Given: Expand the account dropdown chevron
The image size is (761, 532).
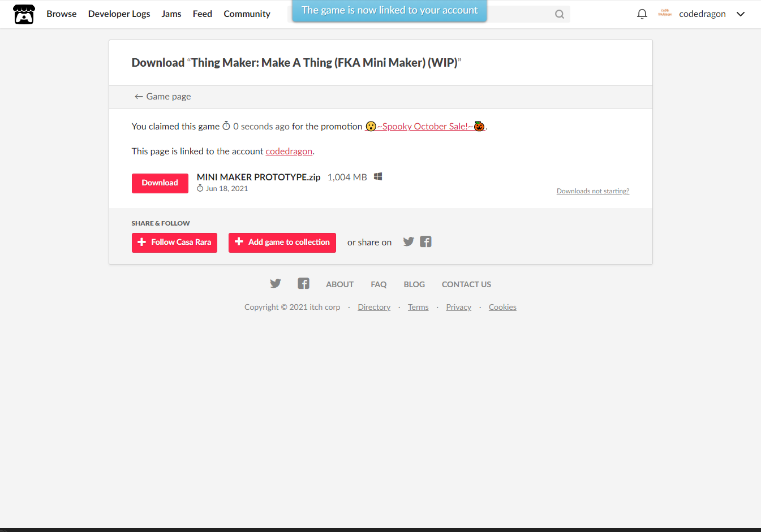Looking at the screenshot, I should click(741, 14).
